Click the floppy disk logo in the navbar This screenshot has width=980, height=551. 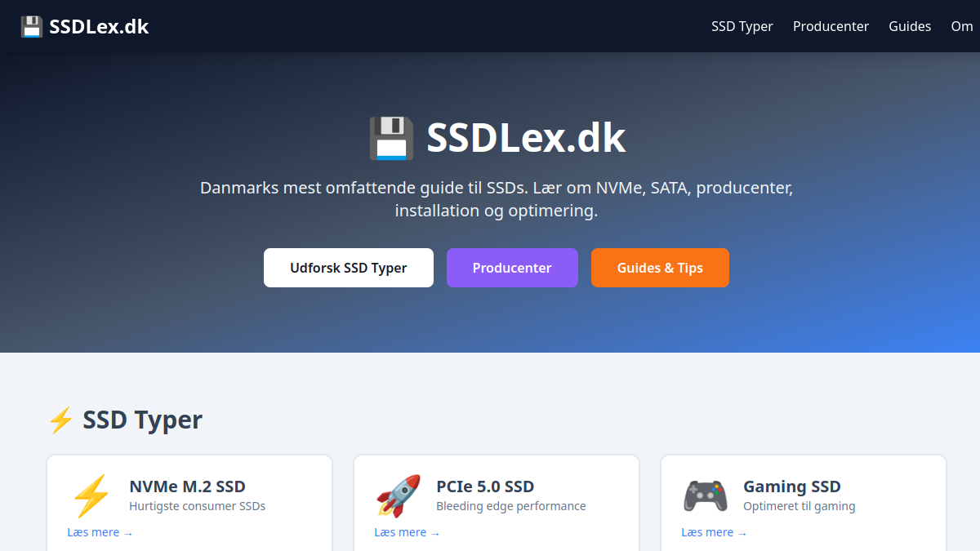pyautogui.click(x=31, y=25)
